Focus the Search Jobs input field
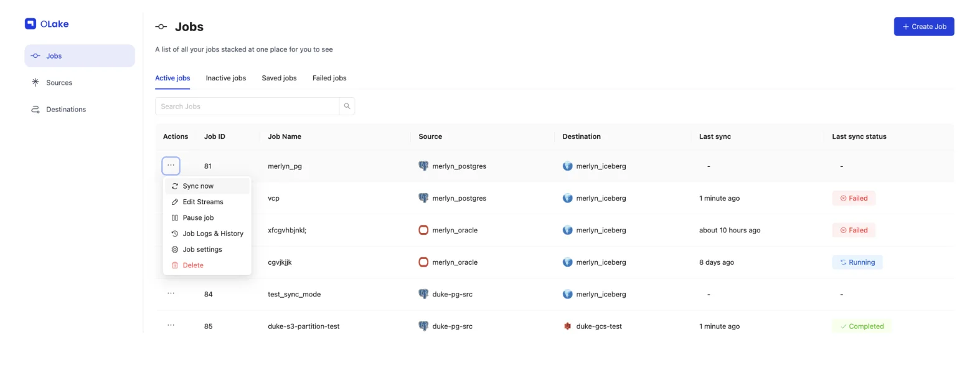 [247, 107]
